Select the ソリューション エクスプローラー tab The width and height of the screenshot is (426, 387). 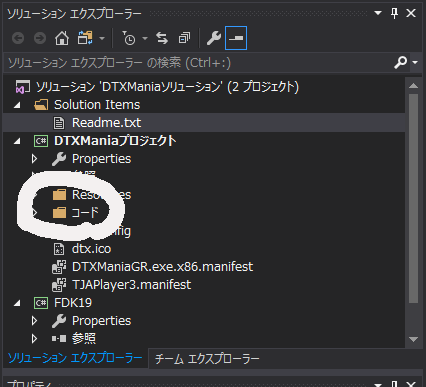pos(75,358)
